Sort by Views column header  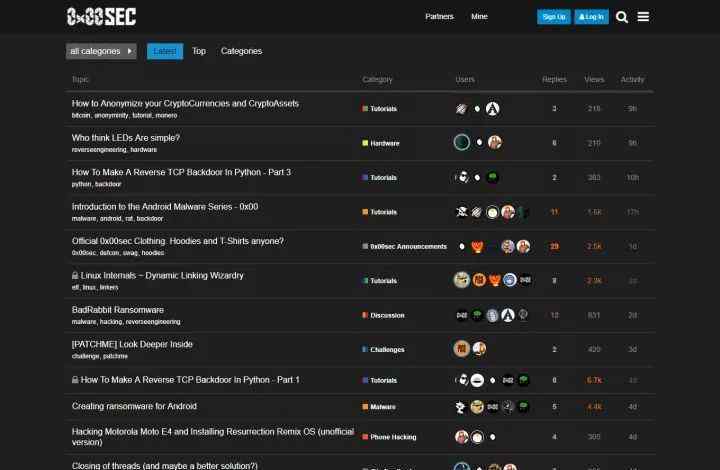(x=594, y=79)
